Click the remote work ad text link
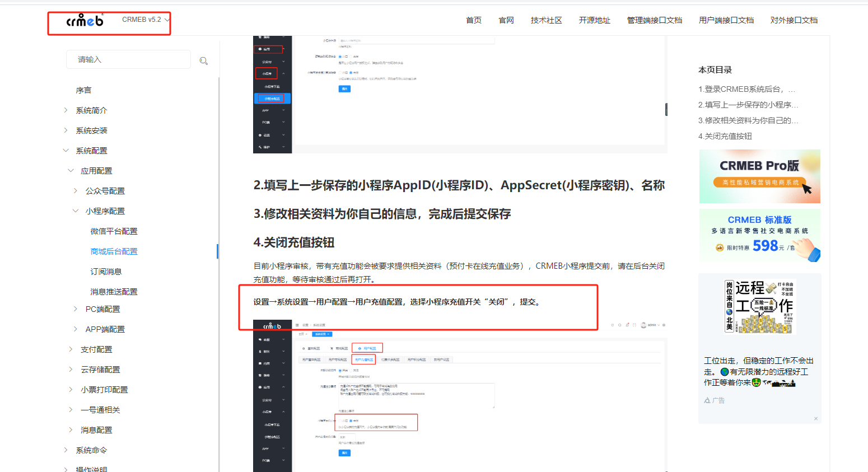This screenshot has height=472, width=868. pos(759,372)
